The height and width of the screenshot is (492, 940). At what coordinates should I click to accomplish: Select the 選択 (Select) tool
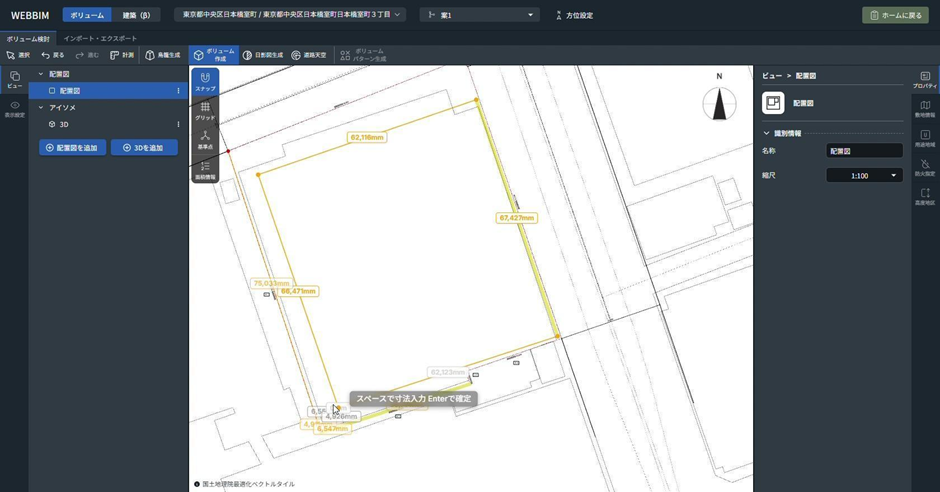[x=18, y=55]
